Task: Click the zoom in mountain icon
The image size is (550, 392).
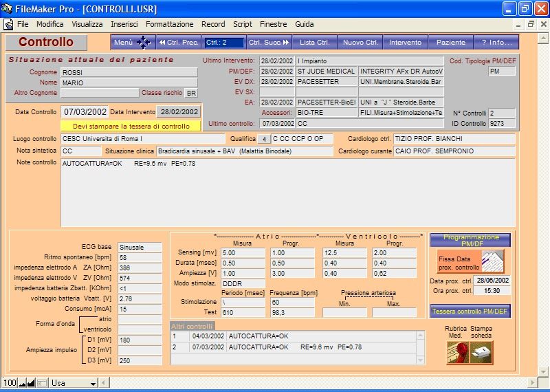Action: click(x=31, y=382)
